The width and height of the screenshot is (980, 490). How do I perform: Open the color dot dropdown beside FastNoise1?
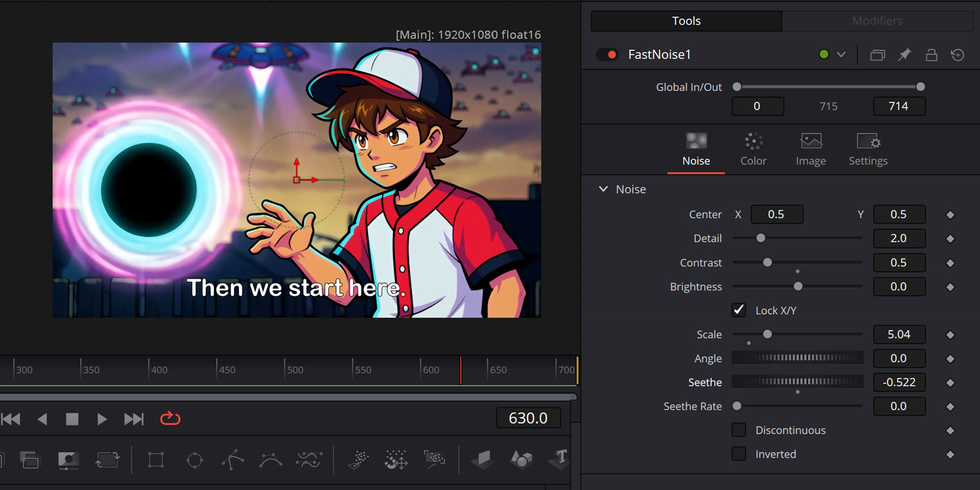(841, 55)
